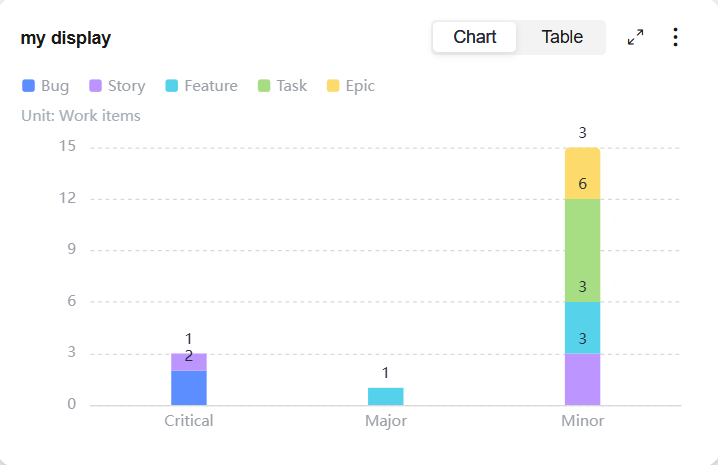Click the 'my display' widget title
718x465 pixels.
(66, 39)
